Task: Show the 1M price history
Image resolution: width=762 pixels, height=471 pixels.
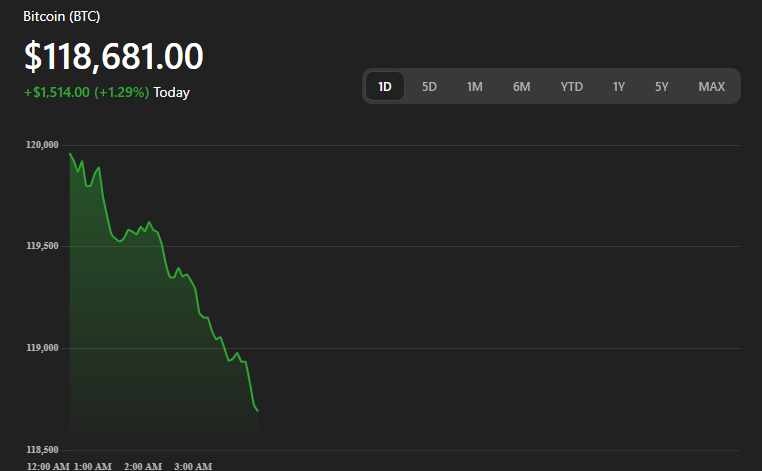Action: (x=474, y=87)
